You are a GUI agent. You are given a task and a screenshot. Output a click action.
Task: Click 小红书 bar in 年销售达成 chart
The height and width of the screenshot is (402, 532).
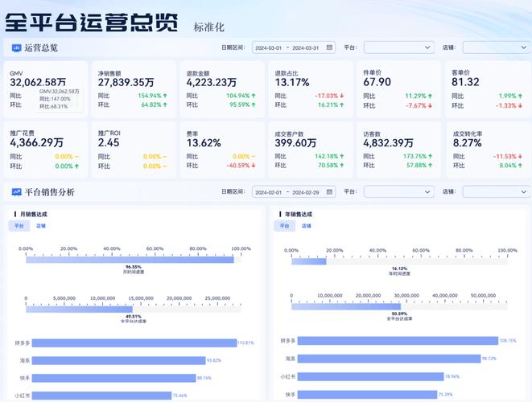(371, 376)
